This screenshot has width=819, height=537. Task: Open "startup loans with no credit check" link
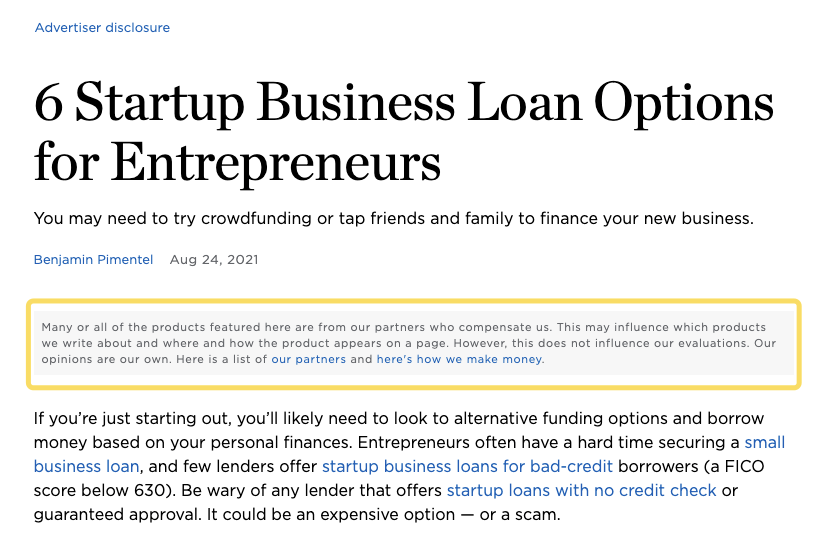tap(581, 489)
